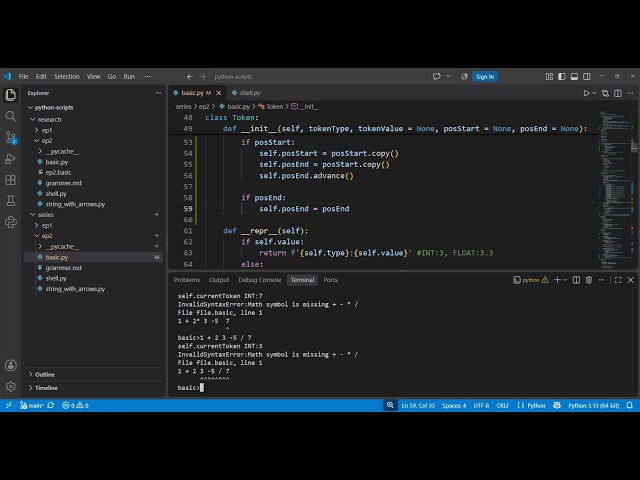
Task: Open new terminal launch profile dropdown
Action: point(565,280)
